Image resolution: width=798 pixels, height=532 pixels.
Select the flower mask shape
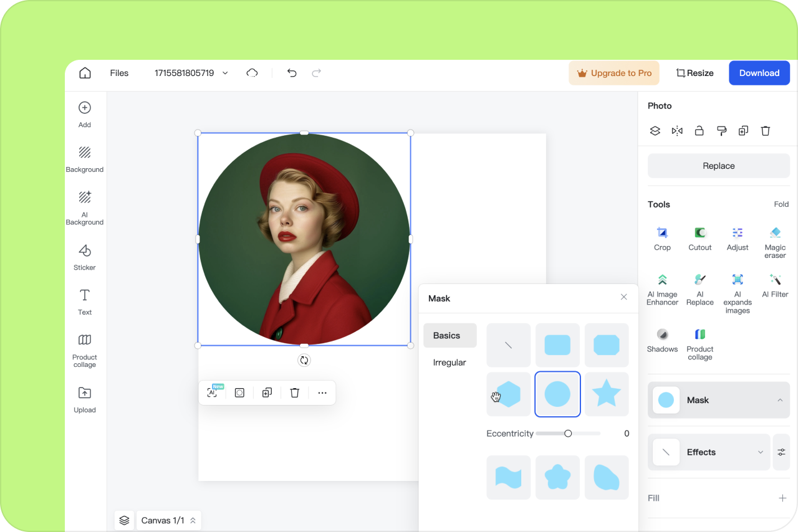557,478
